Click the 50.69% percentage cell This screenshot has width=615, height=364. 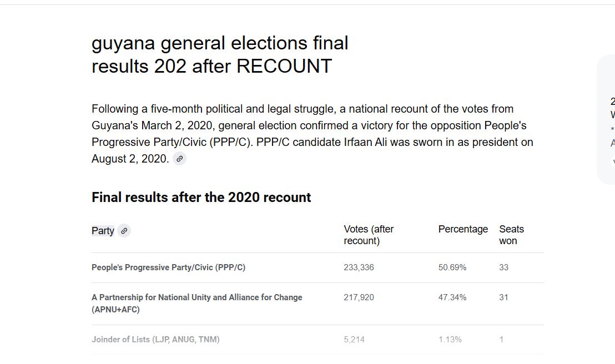point(452,267)
